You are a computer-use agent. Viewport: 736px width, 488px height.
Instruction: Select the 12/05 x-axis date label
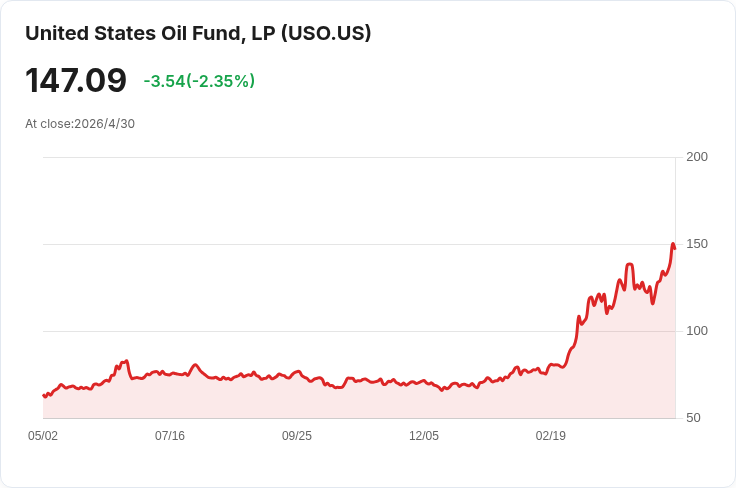(x=424, y=435)
